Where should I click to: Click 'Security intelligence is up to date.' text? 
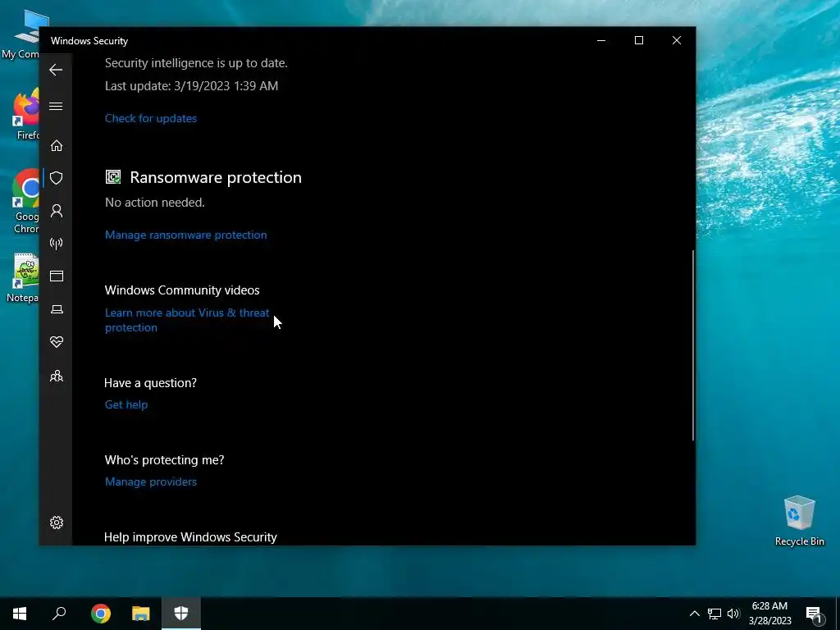[196, 63]
